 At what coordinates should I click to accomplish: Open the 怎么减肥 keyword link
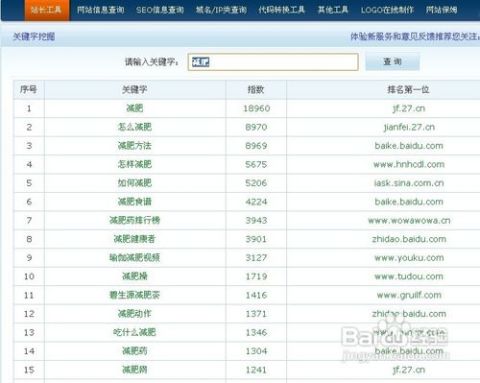point(135,127)
